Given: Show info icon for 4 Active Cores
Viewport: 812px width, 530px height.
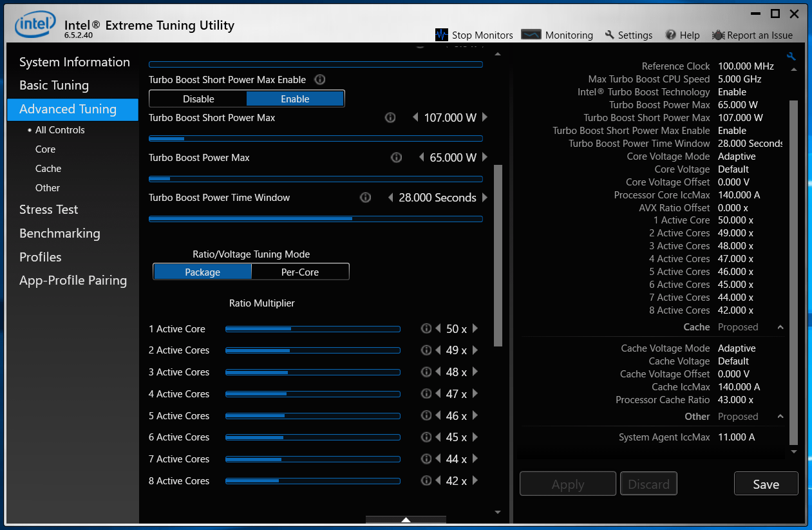Looking at the screenshot, I should pyautogui.click(x=426, y=394).
